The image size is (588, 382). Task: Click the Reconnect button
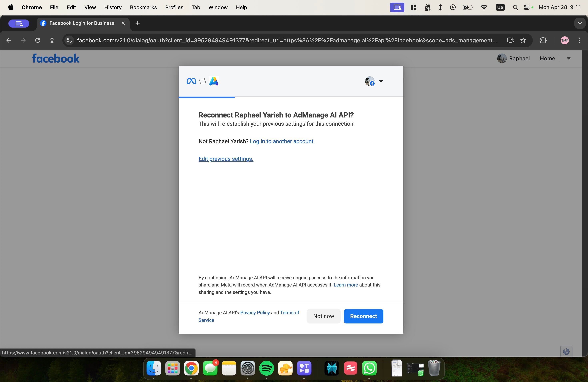(x=363, y=316)
